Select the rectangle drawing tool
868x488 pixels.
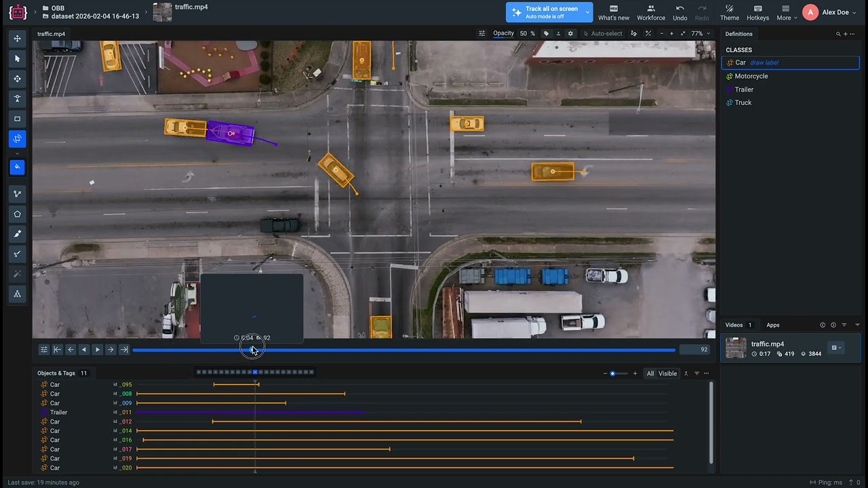18,119
